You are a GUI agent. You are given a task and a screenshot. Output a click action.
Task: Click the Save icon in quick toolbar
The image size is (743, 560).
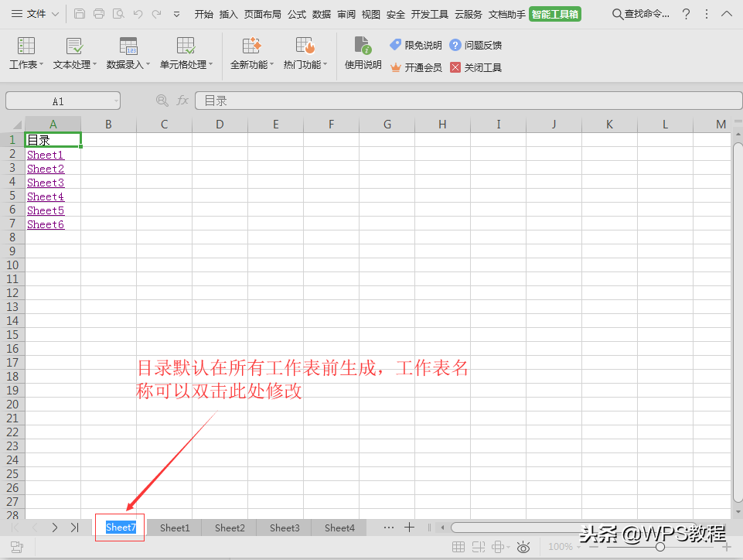[80, 14]
